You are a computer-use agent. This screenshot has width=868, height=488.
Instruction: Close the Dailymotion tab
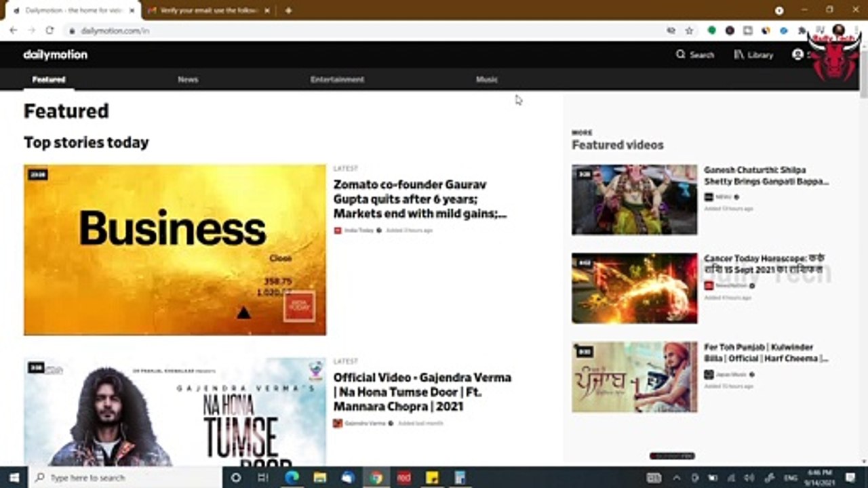point(132,10)
